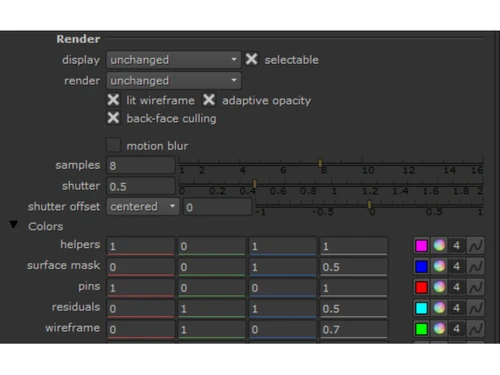The image size is (500, 375).
Task: Click the wireframe blue channel field
Action: point(283,329)
